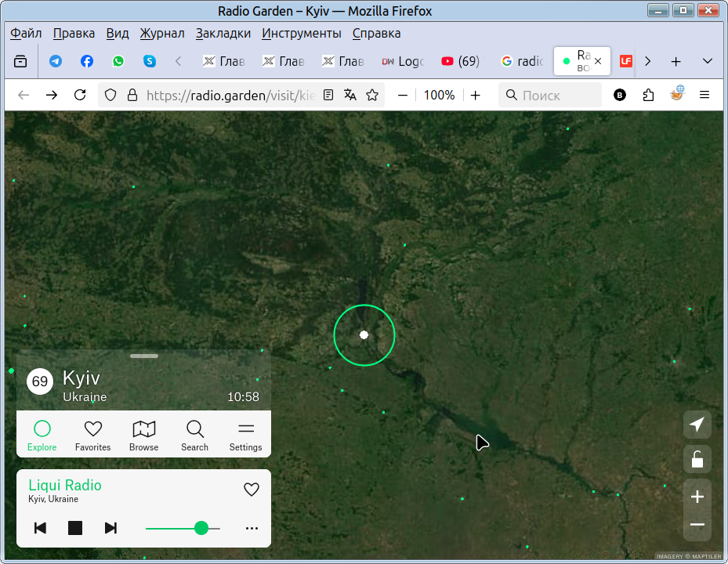Open the Правка menu
This screenshot has height=564, width=728.
point(74,34)
